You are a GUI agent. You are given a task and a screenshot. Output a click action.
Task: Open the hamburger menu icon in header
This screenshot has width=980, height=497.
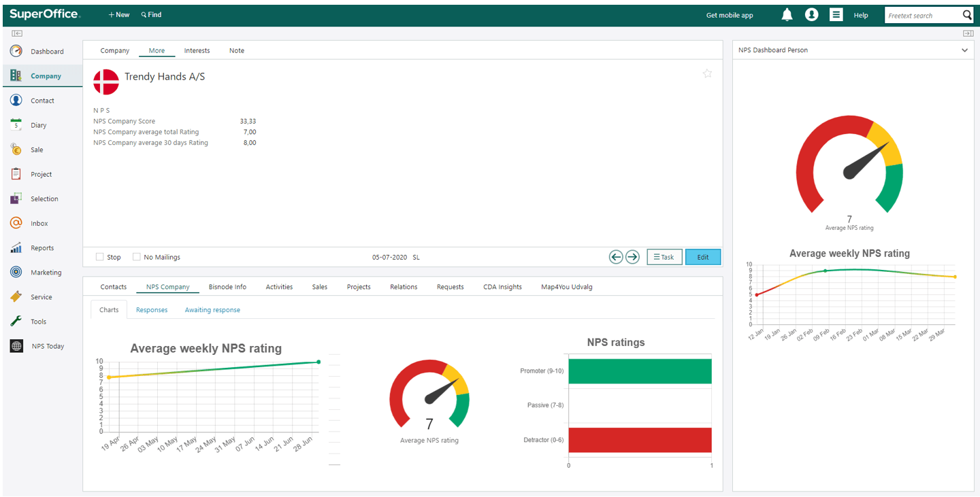tap(836, 15)
